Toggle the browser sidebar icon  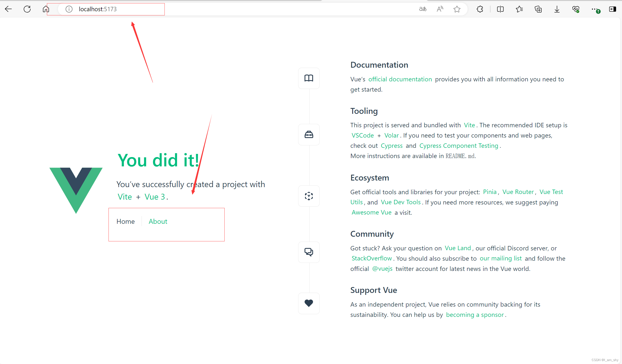(x=612, y=9)
